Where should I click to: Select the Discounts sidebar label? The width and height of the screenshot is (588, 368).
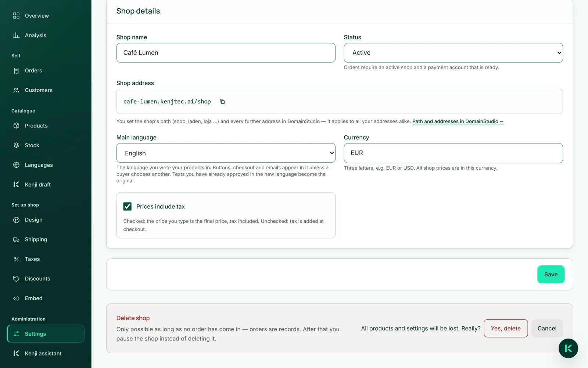click(x=37, y=279)
